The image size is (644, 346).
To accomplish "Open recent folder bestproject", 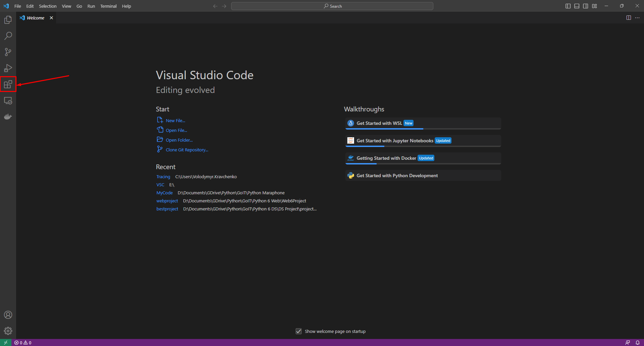I will pos(167,209).
